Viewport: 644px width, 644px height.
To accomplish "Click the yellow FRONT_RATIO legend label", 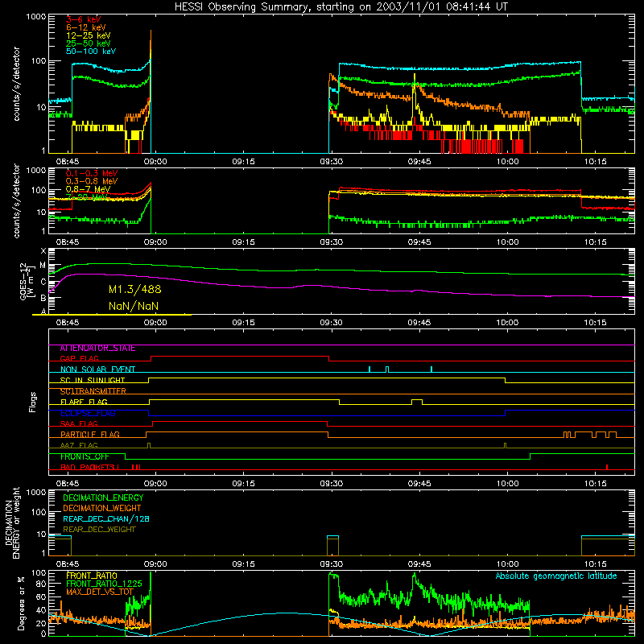I will click(x=92, y=576).
